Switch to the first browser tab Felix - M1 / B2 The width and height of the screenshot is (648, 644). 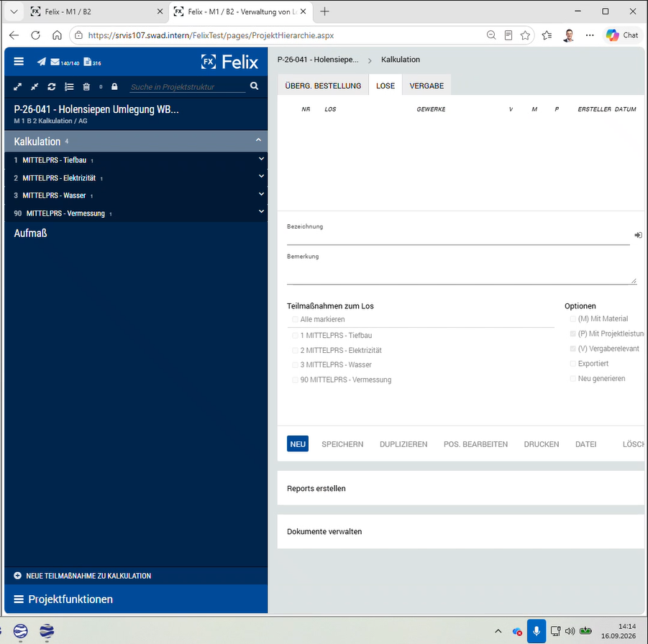pyautogui.click(x=96, y=12)
